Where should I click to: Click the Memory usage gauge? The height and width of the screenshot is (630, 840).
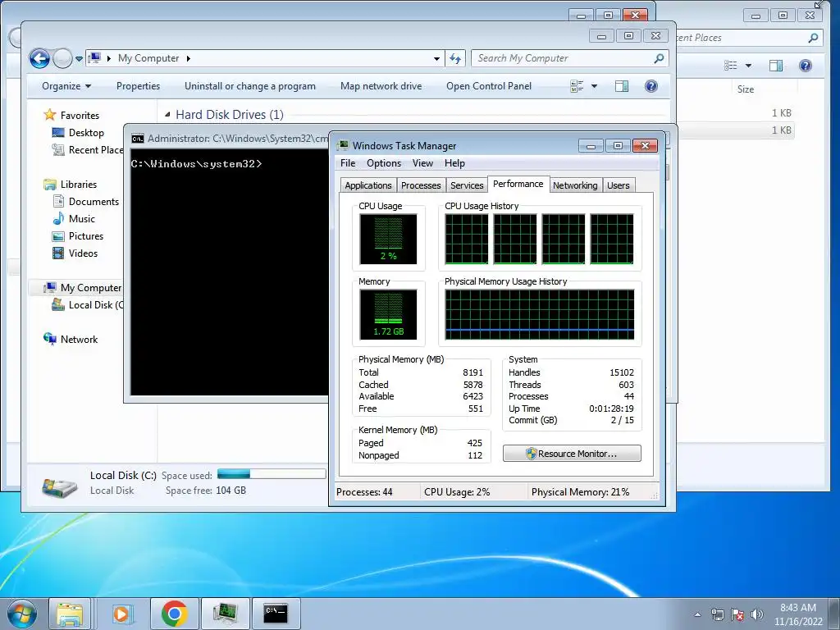pyautogui.click(x=388, y=314)
